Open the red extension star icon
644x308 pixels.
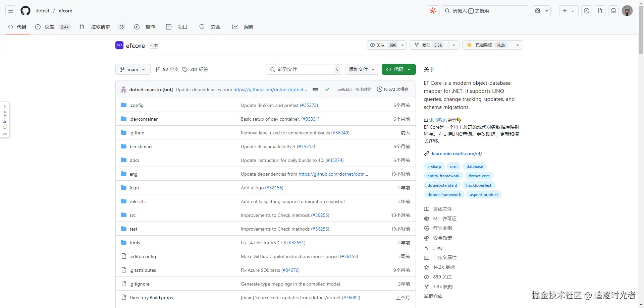433,11
